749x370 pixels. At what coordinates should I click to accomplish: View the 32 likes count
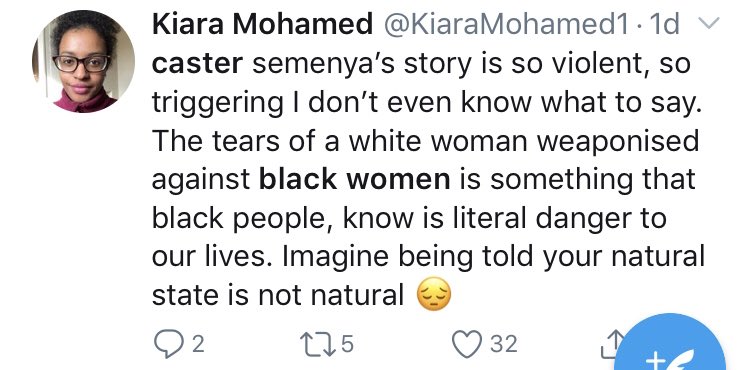504,344
